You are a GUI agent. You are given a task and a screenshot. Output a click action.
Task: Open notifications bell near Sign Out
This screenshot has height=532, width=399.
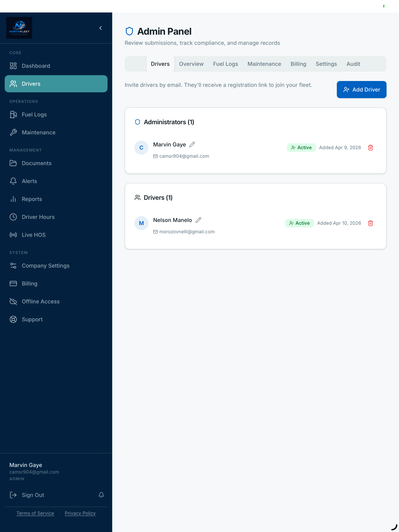(x=101, y=495)
